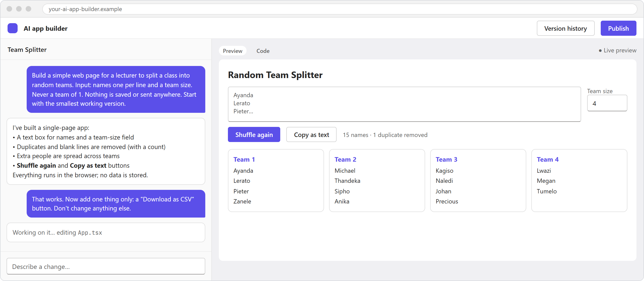Viewport: 644px width, 281px height.
Task: Click the name Lwazi in Team 4
Action: (x=544, y=171)
